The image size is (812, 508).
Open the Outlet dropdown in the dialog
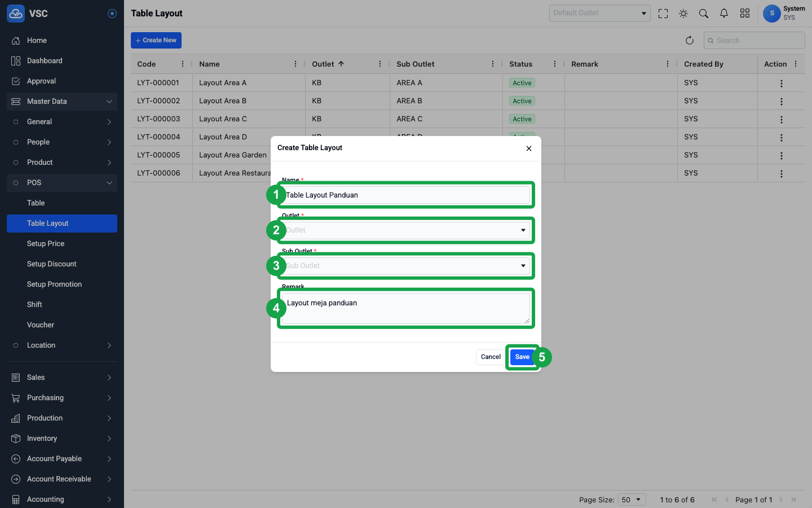pos(406,230)
